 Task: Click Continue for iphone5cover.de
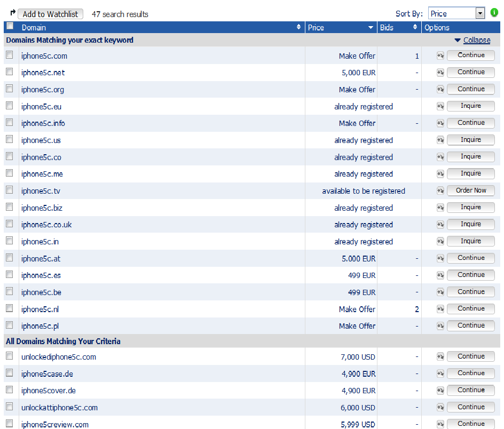[471, 390]
